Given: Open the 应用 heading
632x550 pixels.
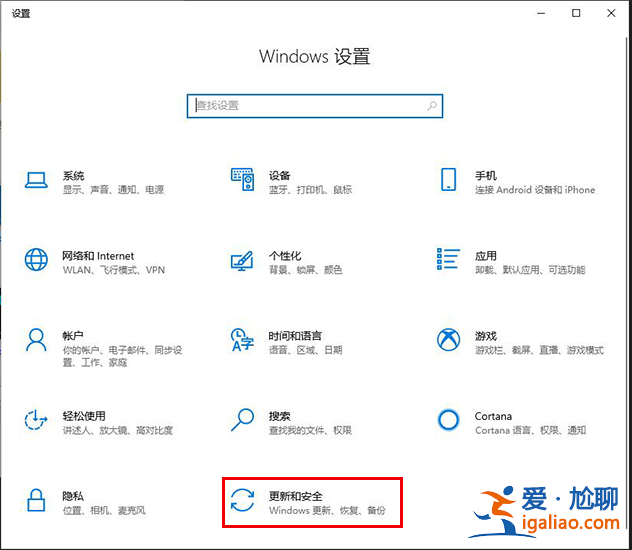Looking at the screenshot, I should (x=486, y=256).
